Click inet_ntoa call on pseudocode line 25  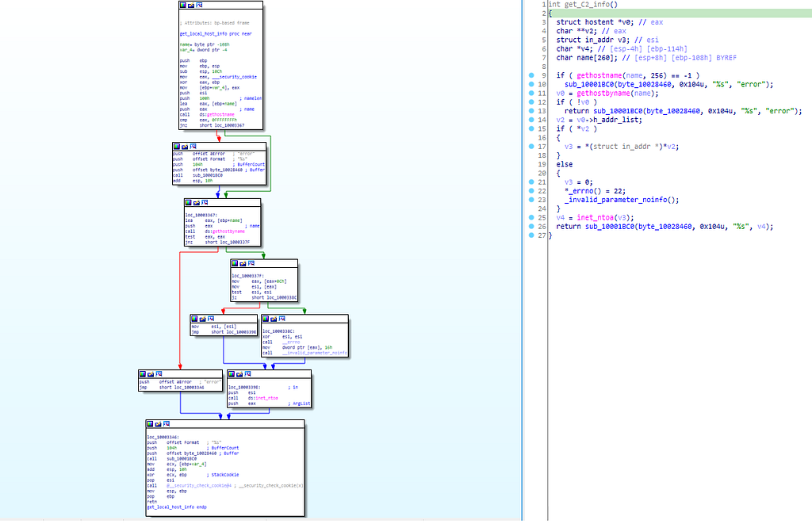click(x=595, y=217)
